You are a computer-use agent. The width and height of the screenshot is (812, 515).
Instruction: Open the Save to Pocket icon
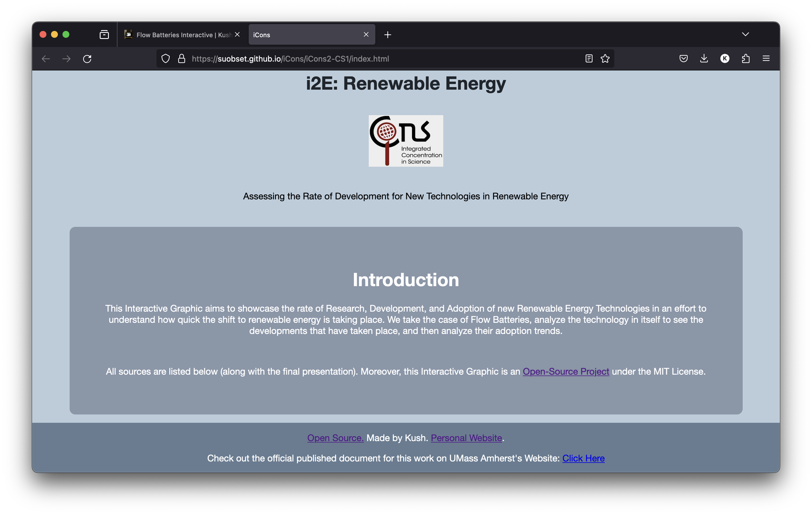click(x=684, y=59)
